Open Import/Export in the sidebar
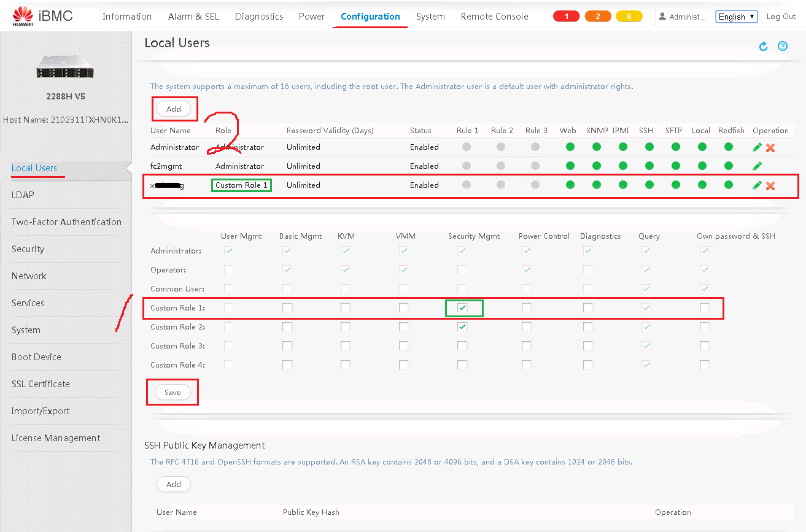The image size is (806, 532). [x=41, y=411]
